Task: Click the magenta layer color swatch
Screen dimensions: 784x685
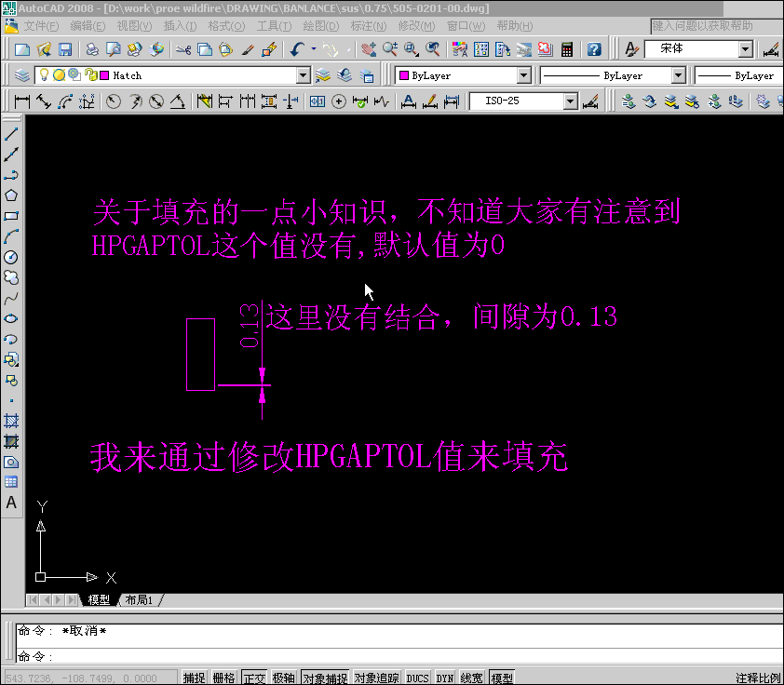Action: point(104,75)
